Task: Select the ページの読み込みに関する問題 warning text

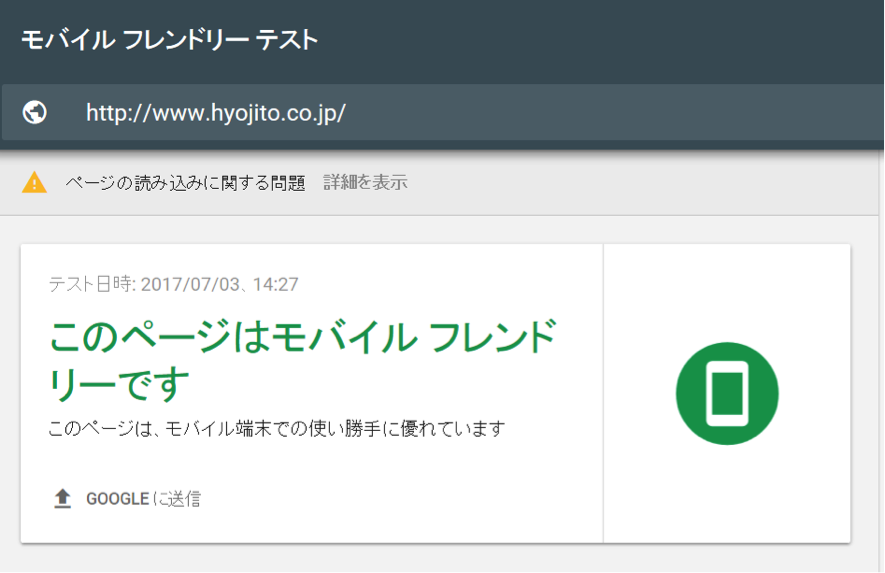Action: 185,182
